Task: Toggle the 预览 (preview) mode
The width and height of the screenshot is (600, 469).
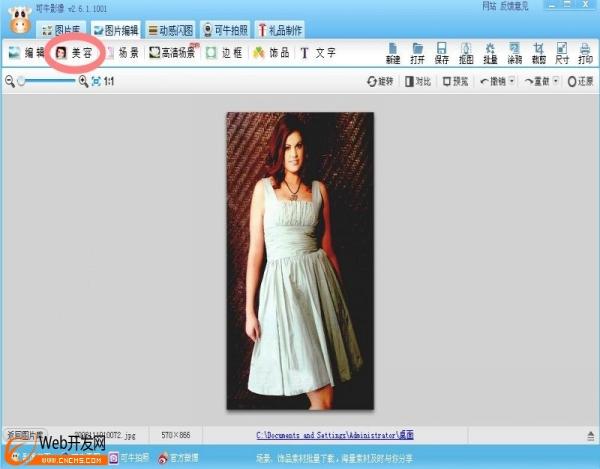Action: click(455, 81)
